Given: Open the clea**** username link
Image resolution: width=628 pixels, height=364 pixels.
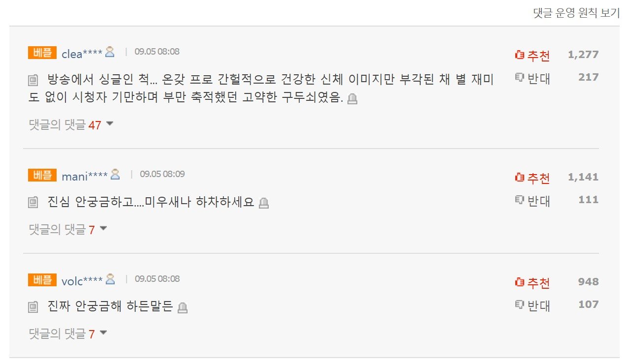Looking at the screenshot, I should point(82,54).
